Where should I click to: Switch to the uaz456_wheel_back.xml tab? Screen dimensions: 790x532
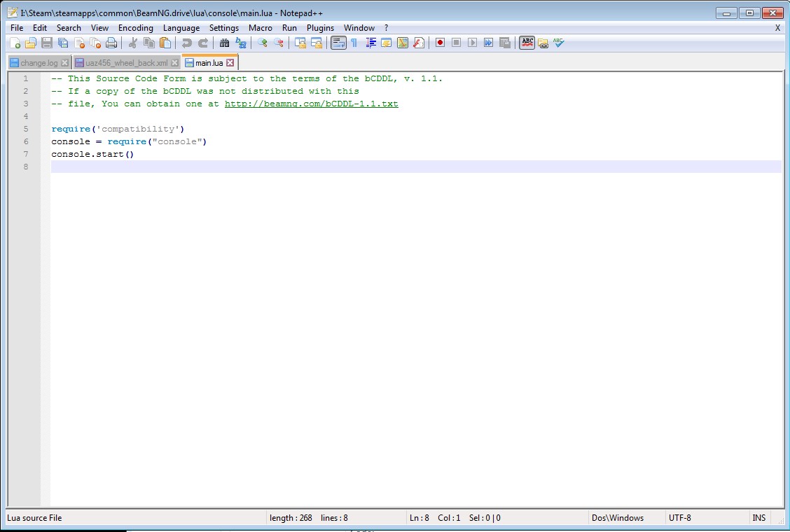tap(127, 63)
